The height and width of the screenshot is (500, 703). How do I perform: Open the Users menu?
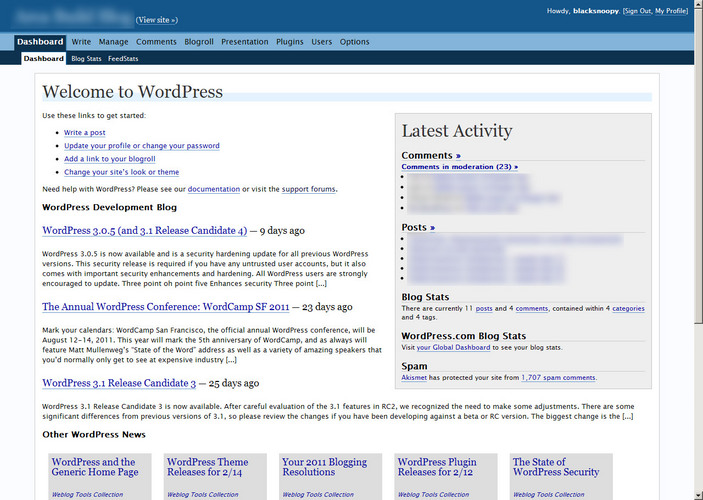[321, 42]
